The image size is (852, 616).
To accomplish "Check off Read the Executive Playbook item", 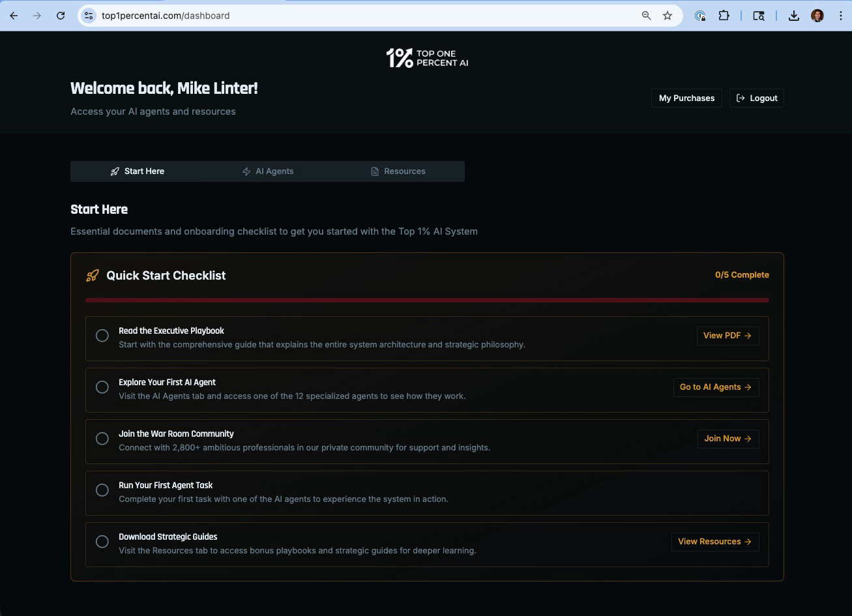I will (102, 336).
